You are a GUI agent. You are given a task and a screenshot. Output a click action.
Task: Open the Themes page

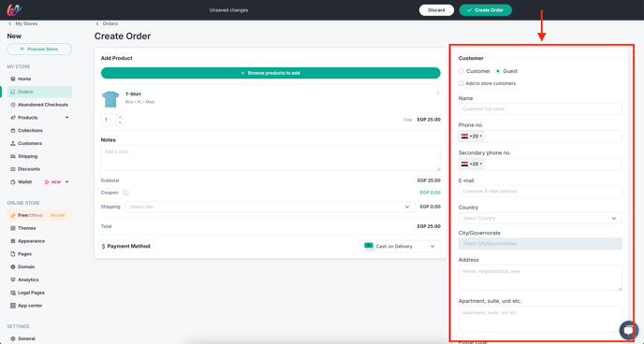pos(27,228)
